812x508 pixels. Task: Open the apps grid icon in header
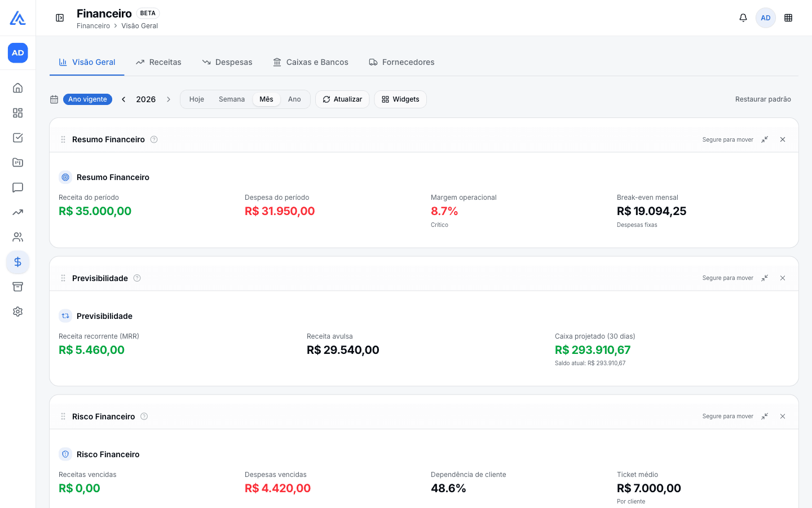click(x=788, y=18)
